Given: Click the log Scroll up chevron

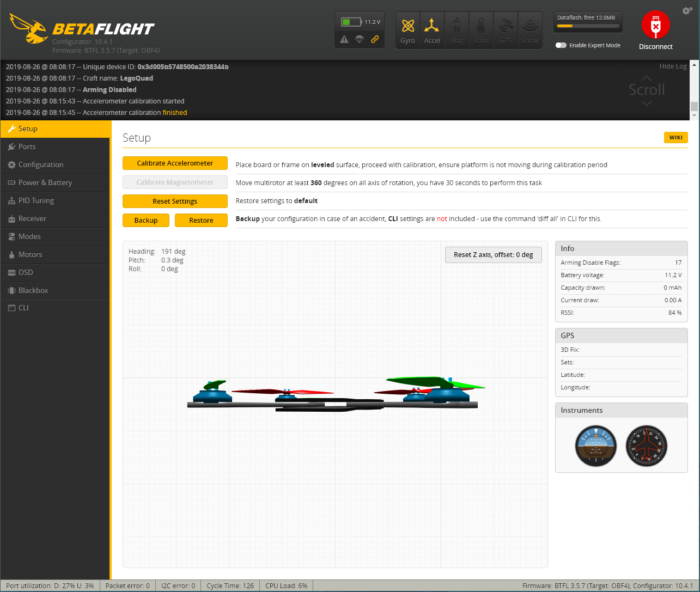Looking at the screenshot, I should pos(646,78).
